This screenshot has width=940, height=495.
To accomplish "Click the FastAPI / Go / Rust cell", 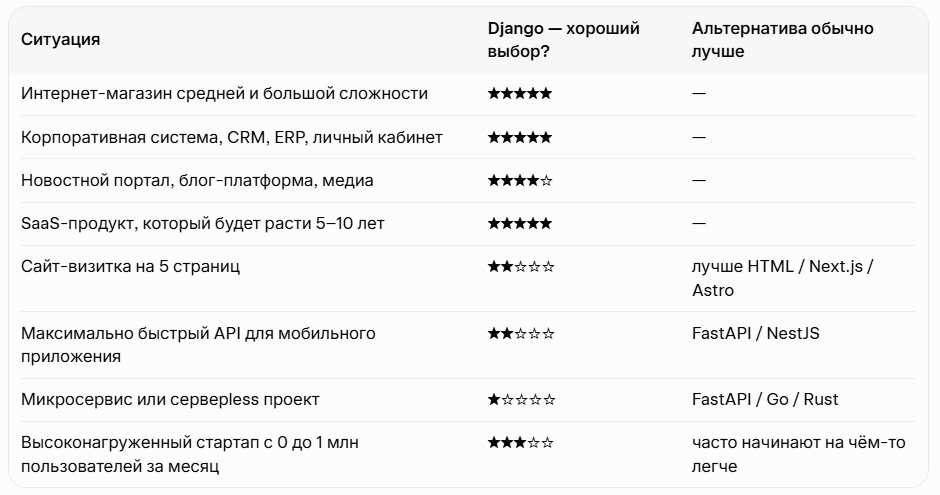I will [x=765, y=400].
